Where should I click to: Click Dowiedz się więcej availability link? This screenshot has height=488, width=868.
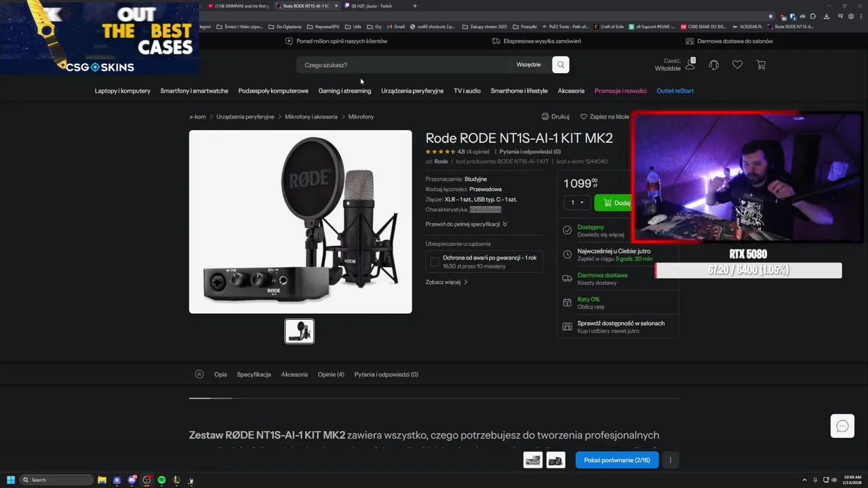tap(601, 235)
